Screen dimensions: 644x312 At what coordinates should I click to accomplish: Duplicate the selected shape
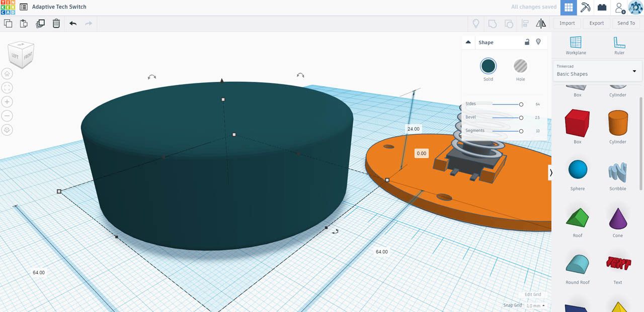[x=40, y=23]
